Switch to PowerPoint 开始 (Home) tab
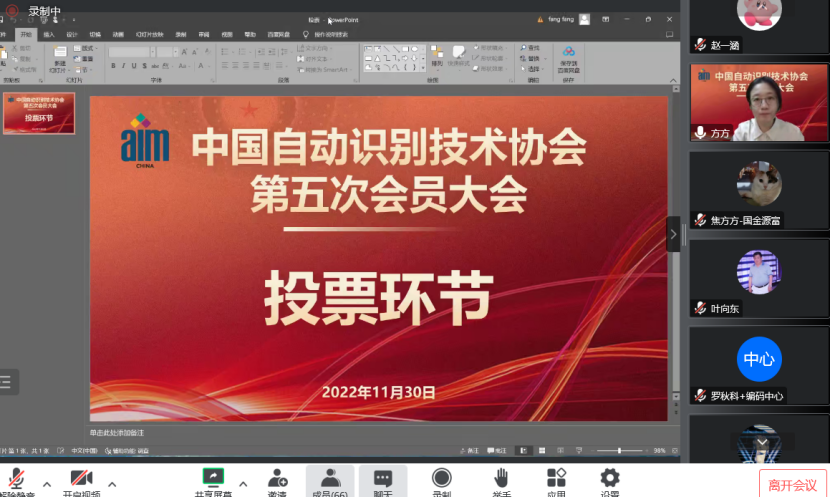The image size is (831, 498). [26, 34]
